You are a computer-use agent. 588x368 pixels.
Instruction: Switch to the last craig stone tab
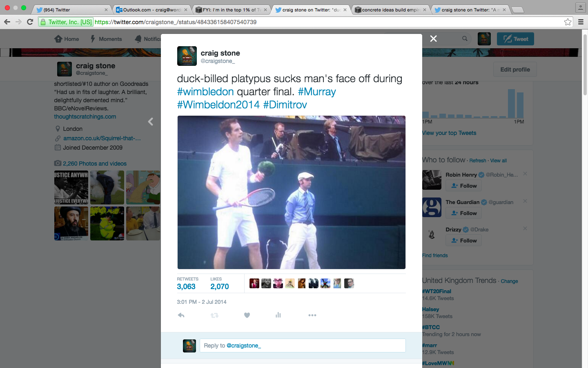pyautogui.click(x=470, y=9)
